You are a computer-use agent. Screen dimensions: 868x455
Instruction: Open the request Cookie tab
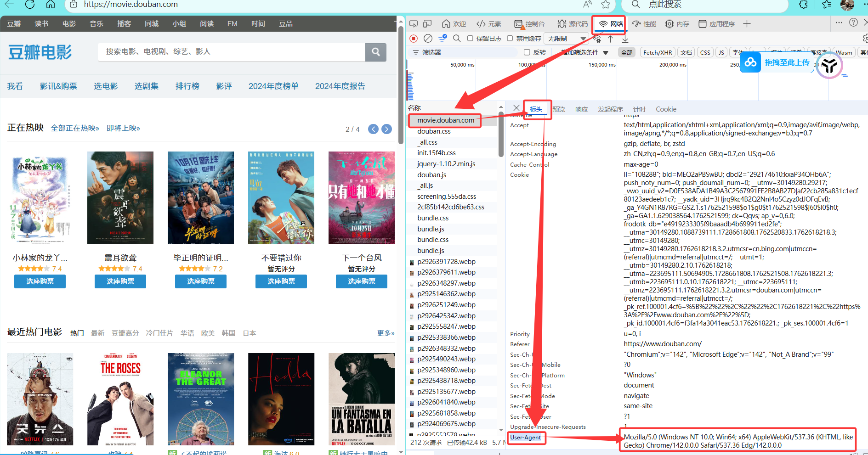(x=666, y=109)
